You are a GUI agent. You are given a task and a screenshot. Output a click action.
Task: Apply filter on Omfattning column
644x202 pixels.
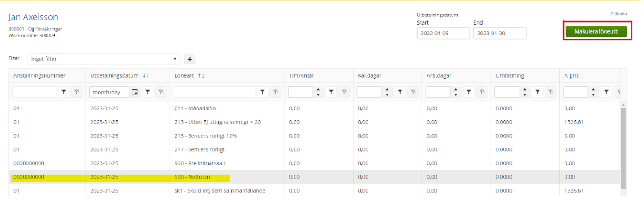click(x=537, y=92)
